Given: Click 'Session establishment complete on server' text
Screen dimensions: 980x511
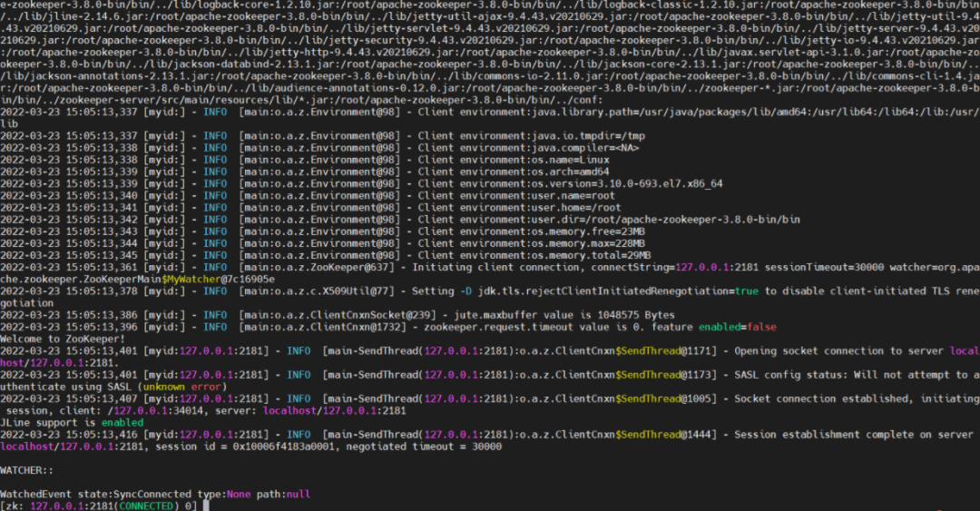Looking at the screenshot, I should click(855, 435).
